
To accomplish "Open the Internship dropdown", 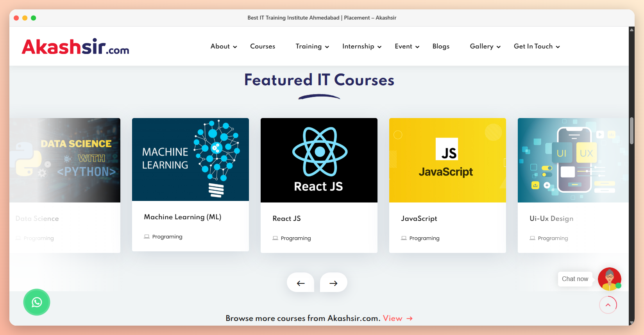I will pyautogui.click(x=362, y=46).
